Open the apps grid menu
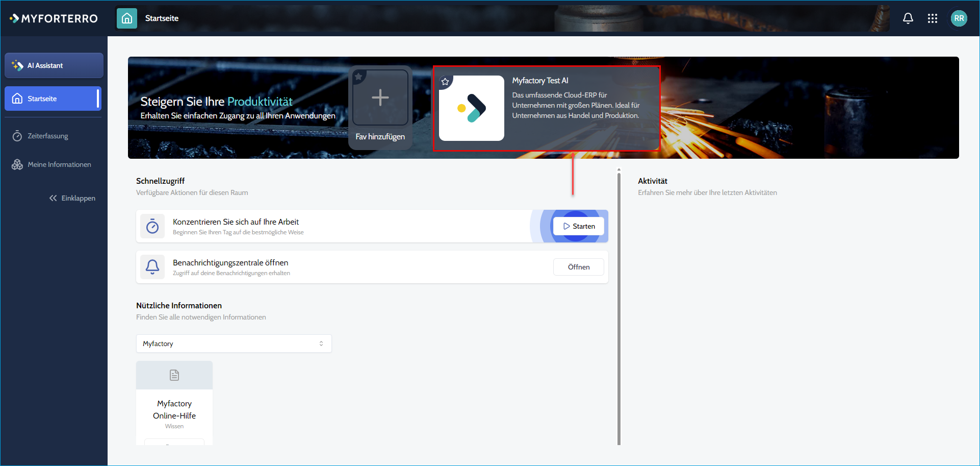 933,18
